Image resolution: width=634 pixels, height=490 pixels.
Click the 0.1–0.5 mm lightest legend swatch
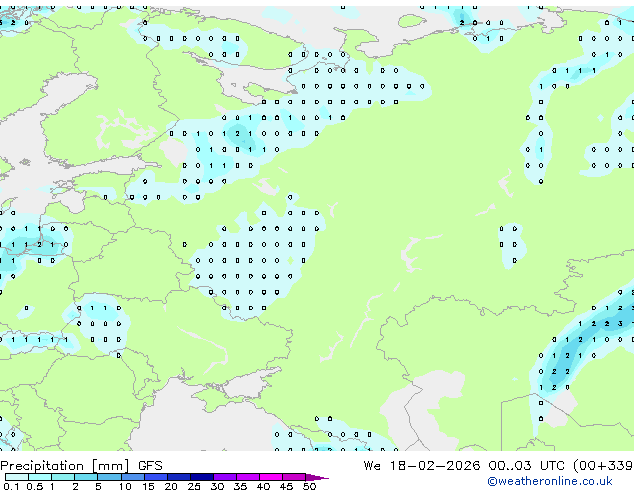click(x=17, y=477)
